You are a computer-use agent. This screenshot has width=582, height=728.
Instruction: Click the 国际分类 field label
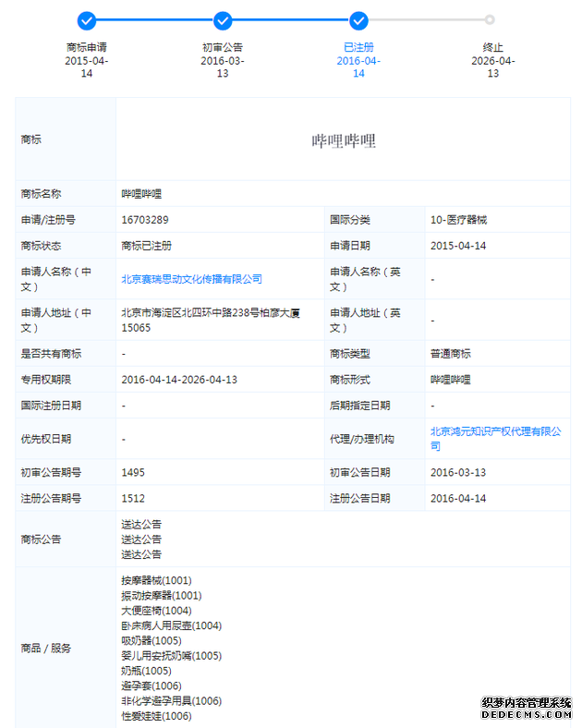[x=350, y=220]
